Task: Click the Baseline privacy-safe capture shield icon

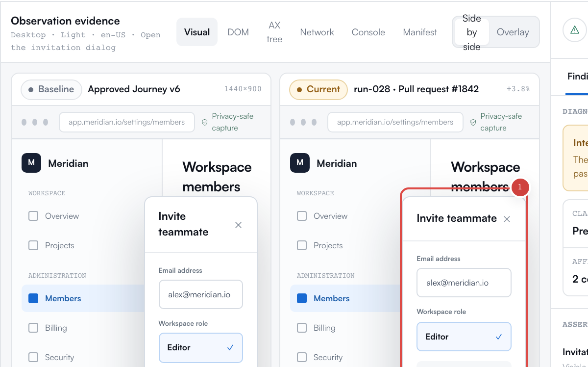Action: point(205,122)
